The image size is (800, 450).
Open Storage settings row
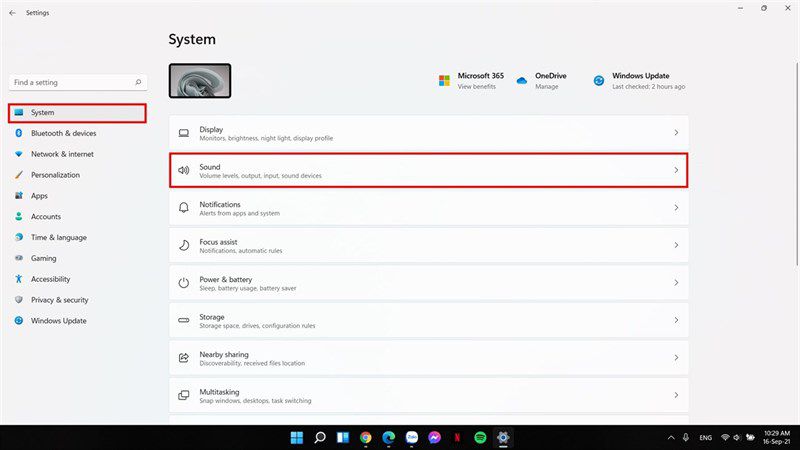tap(429, 320)
